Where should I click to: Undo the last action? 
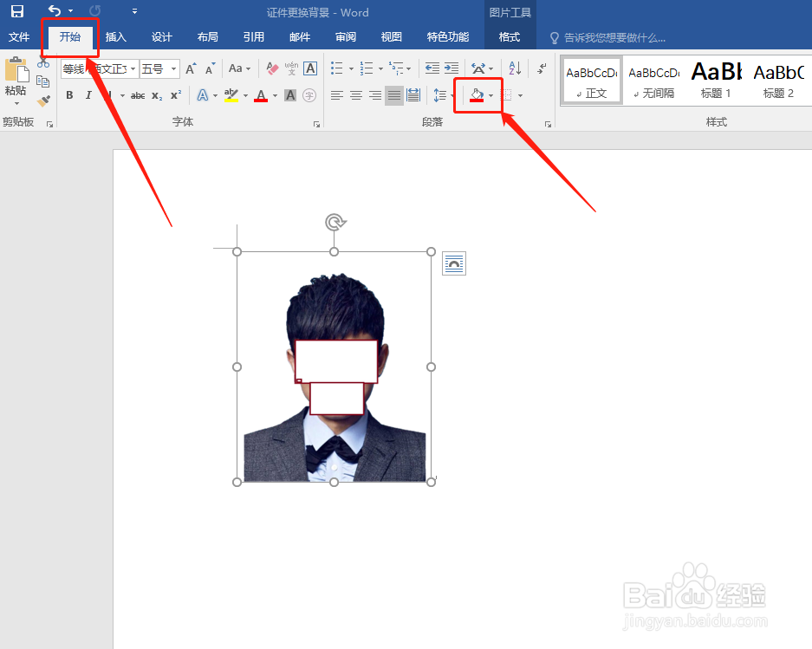[x=55, y=10]
